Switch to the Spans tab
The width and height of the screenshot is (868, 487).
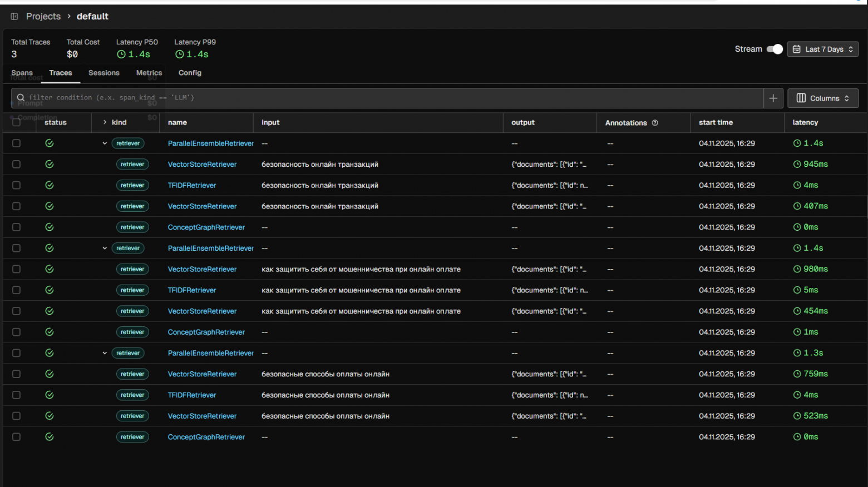[22, 73]
